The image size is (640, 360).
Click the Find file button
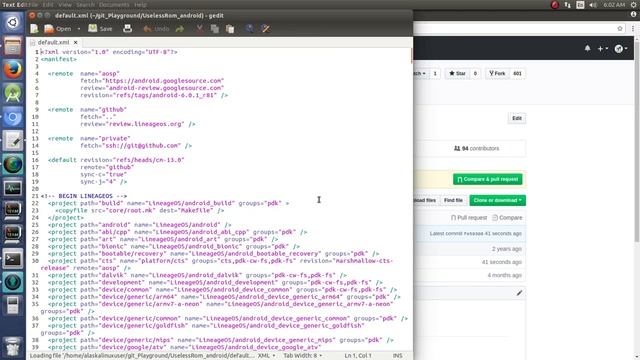coord(453,200)
